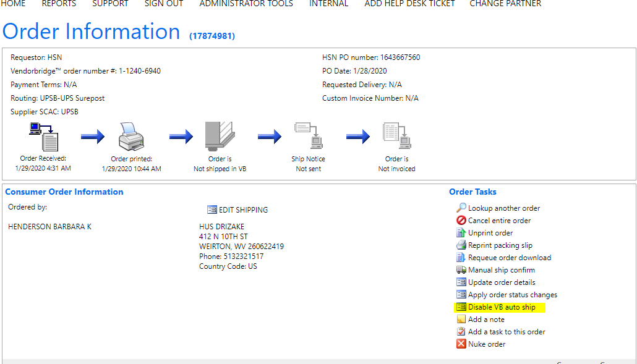
Task: Open ADMINISTRATOR TOOLS menu
Action: [x=246, y=3]
